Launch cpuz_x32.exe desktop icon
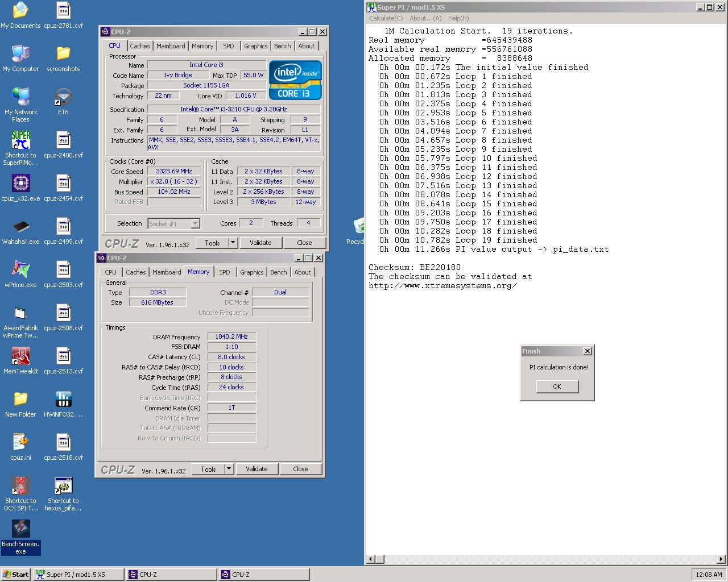Screen dimensions: 728x582 click(20, 188)
